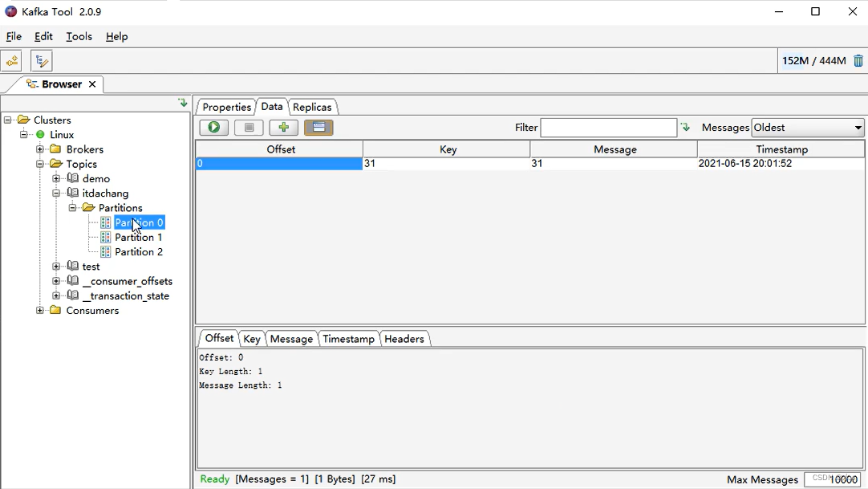Image resolution: width=868 pixels, height=489 pixels.
Task: Collapse the Linux cluster node
Action: coord(24,135)
